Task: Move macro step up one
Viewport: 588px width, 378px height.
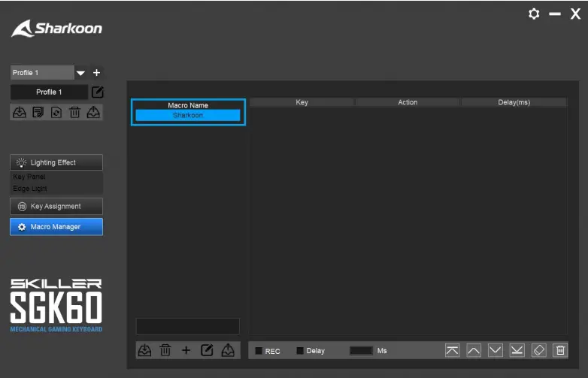Action: tap(474, 351)
